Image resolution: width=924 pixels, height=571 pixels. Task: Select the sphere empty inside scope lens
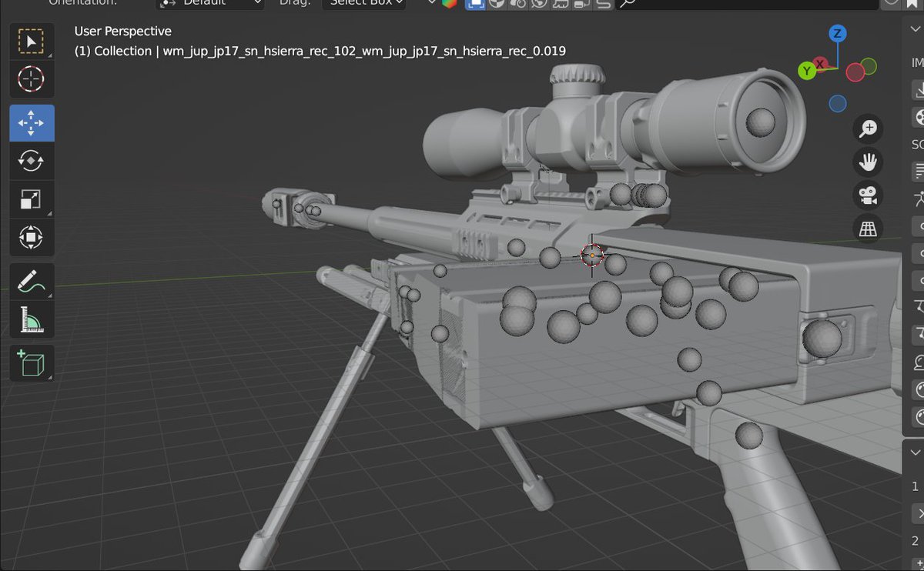(x=762, y=122)
